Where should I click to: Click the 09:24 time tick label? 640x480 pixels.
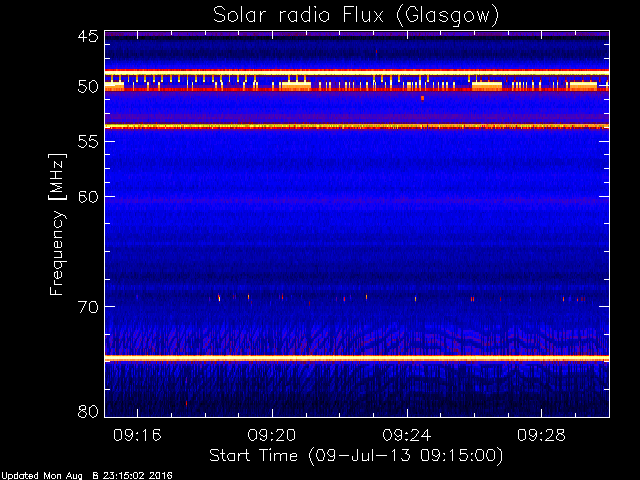[x=407, y=435]
